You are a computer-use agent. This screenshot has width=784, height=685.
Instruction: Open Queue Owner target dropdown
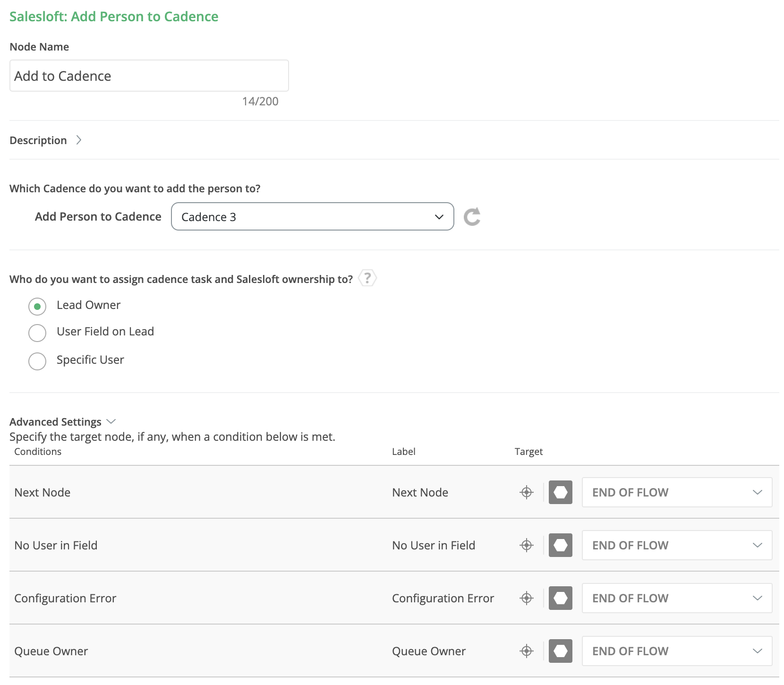click(677, 651)
